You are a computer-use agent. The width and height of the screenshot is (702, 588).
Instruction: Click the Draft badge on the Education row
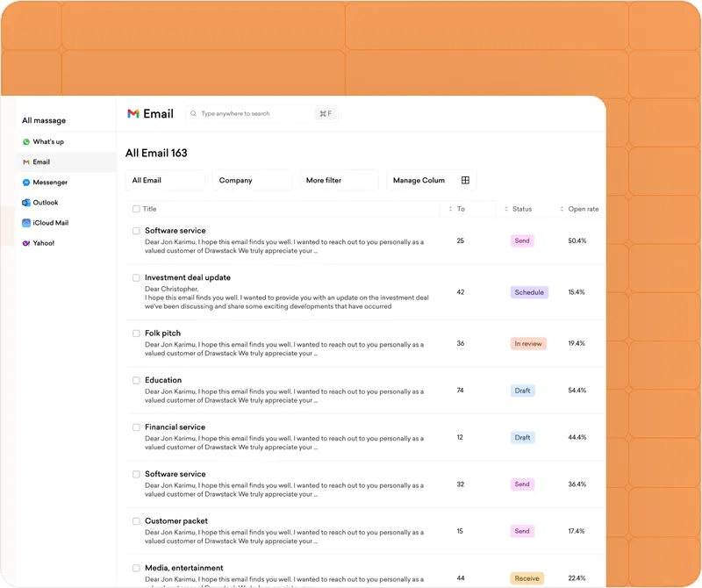coord(522,391)
